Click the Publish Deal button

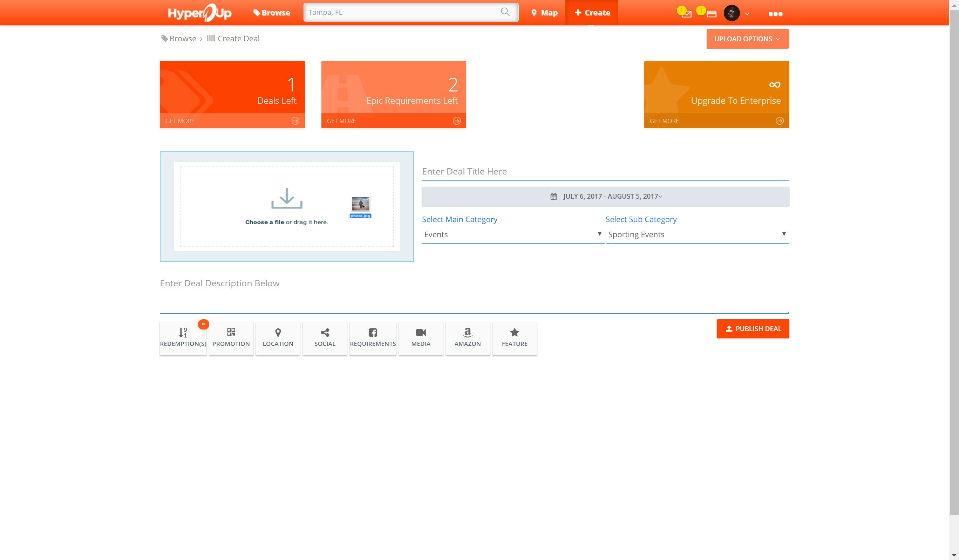coord(752,329)
